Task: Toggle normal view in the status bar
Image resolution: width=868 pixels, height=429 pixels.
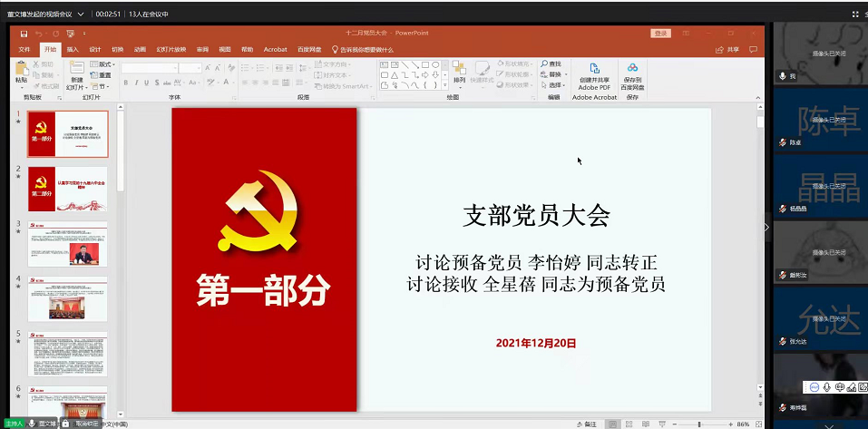Action: pos(613,424)
